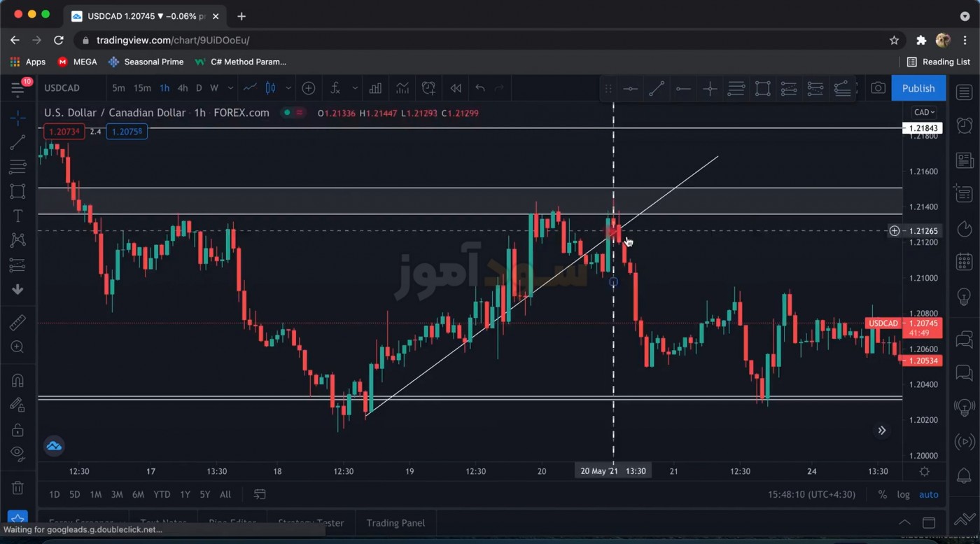Open the prediction and measurement tools

pos(17,265)
